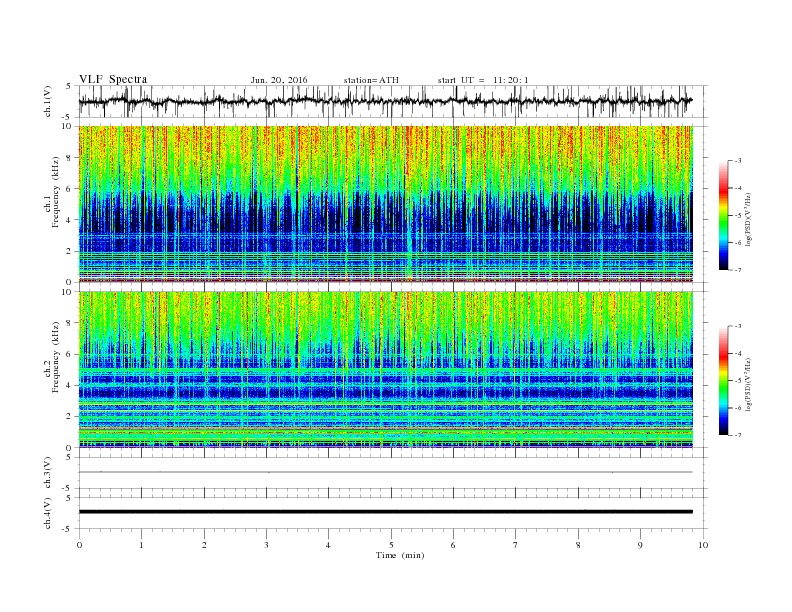
Task: Click time axis tick label "4"
Action: pyautogui.click(x=328, y=545)
